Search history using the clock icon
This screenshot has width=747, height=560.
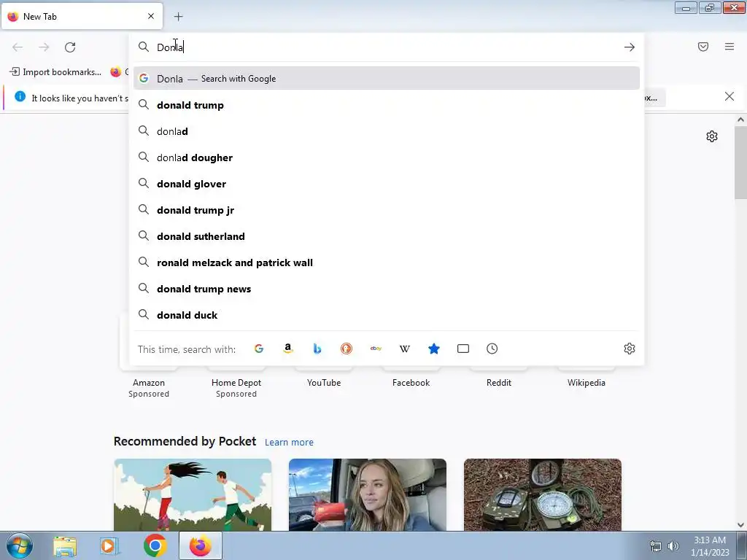coord(492,349)
